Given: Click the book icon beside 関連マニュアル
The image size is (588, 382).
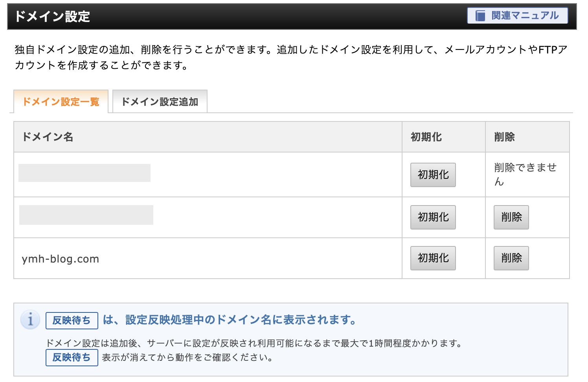Looking at the screenshot, I should pos(480,16).
